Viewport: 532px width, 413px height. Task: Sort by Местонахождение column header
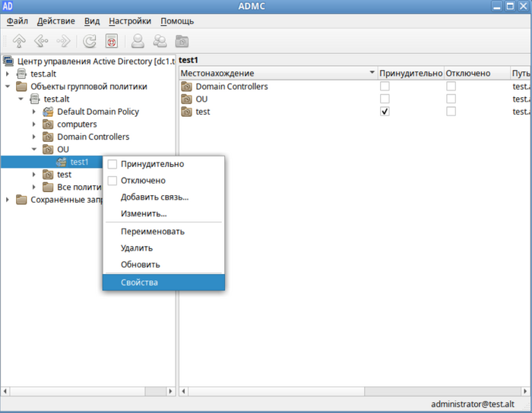tap(278, 73)
